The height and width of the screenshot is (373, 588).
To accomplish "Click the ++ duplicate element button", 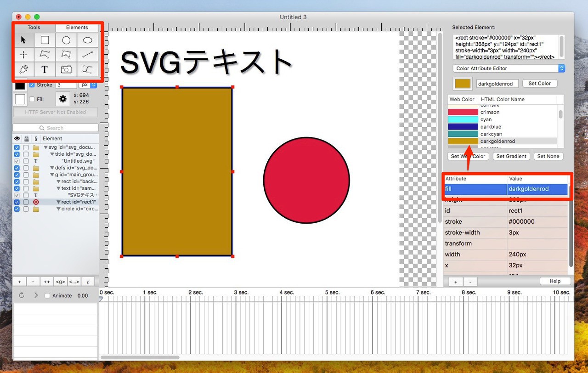I will click(46, 282).
